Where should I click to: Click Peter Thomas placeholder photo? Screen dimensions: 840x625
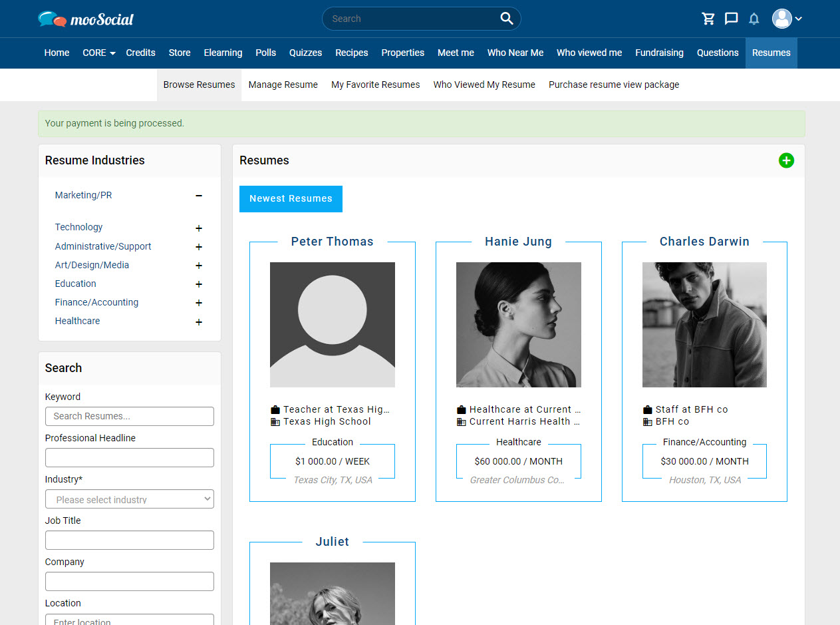[333, 325]
